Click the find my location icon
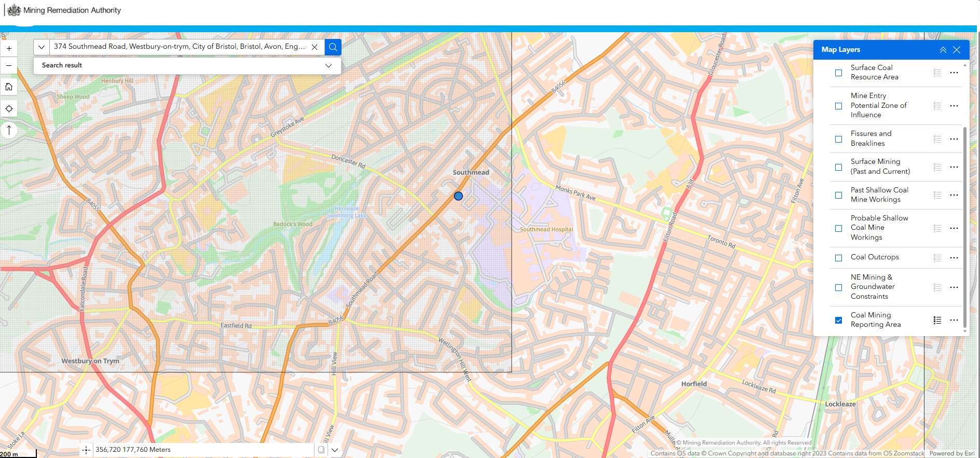 [9, 108]
